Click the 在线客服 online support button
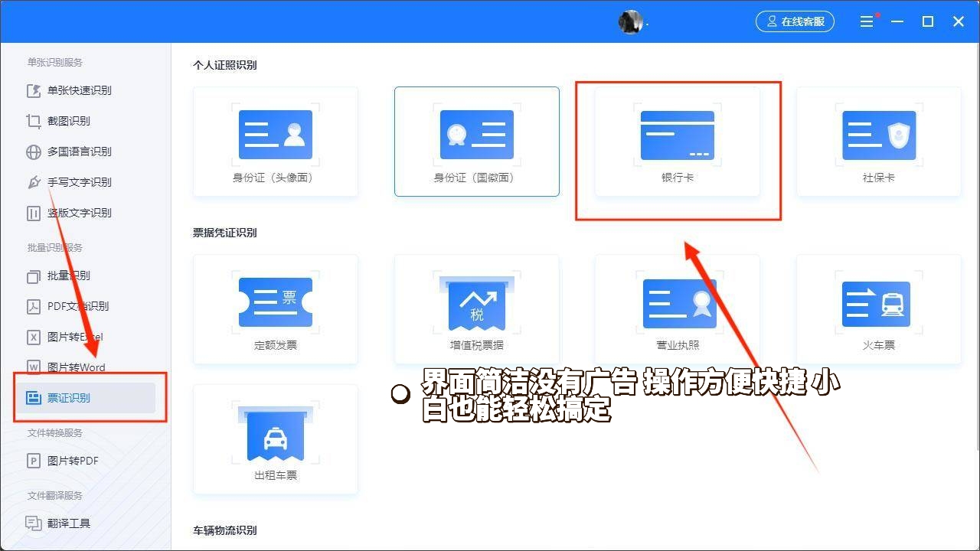Screen dimensions: 980x551 (x=795, y=21)
